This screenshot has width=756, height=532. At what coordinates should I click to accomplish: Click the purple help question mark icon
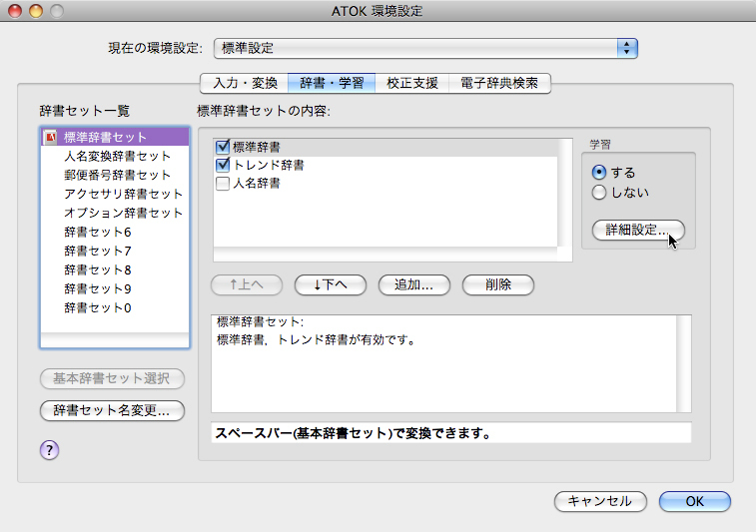pyautogui.click(x=49, y=450)
